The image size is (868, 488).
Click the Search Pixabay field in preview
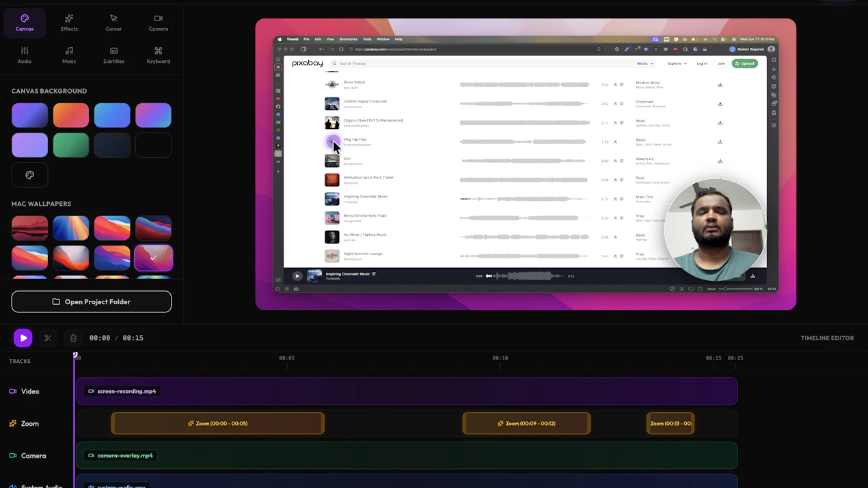click(x=482, y=63)
